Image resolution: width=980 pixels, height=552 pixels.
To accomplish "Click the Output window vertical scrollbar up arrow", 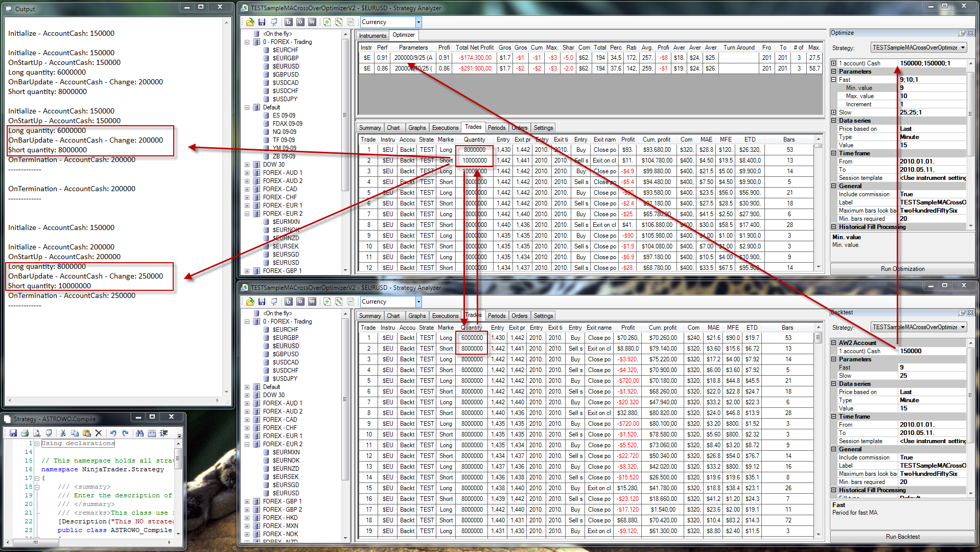I will (x=226, y=22).
